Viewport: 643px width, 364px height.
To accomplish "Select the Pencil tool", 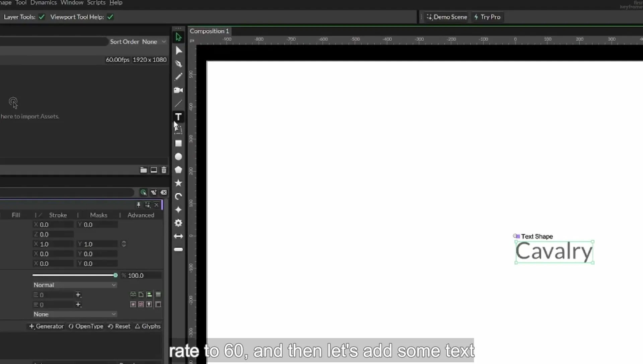I will coord(178,77).
